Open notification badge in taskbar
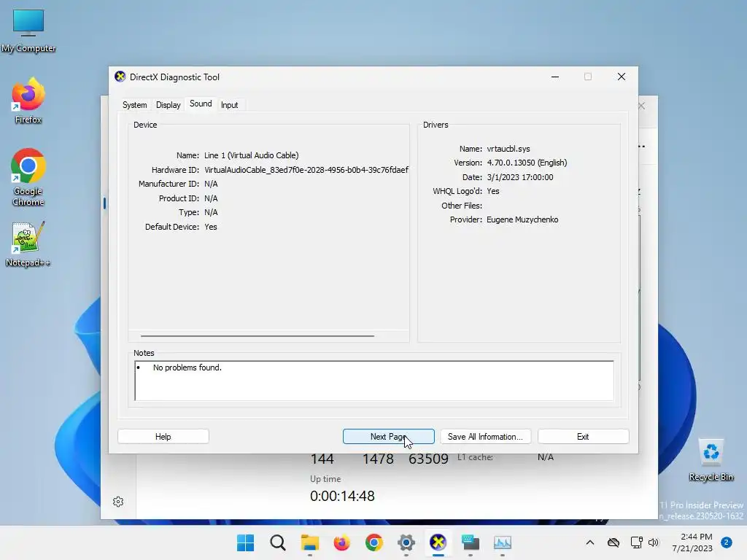 coord(726,542)
